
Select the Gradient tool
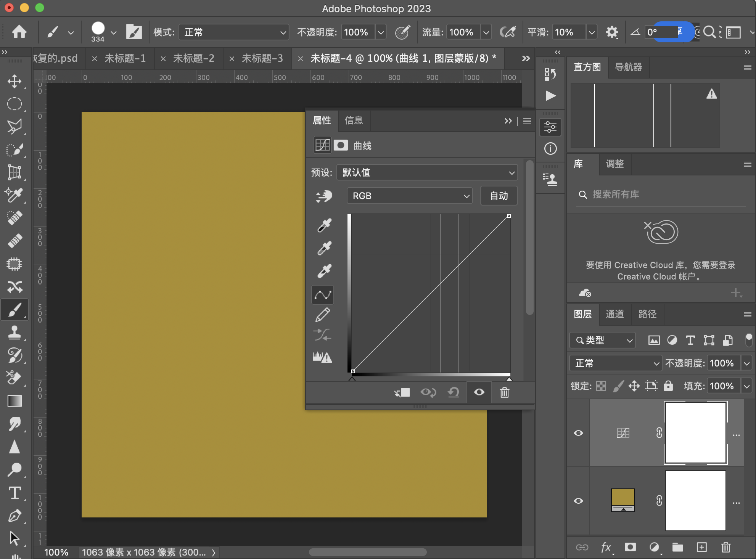(14, 401)
